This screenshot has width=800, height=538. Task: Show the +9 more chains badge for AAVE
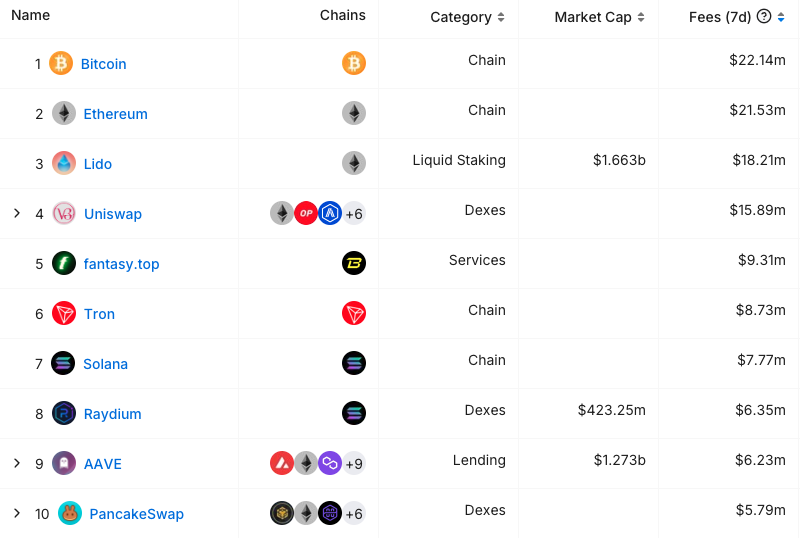[x=354, y=463]
